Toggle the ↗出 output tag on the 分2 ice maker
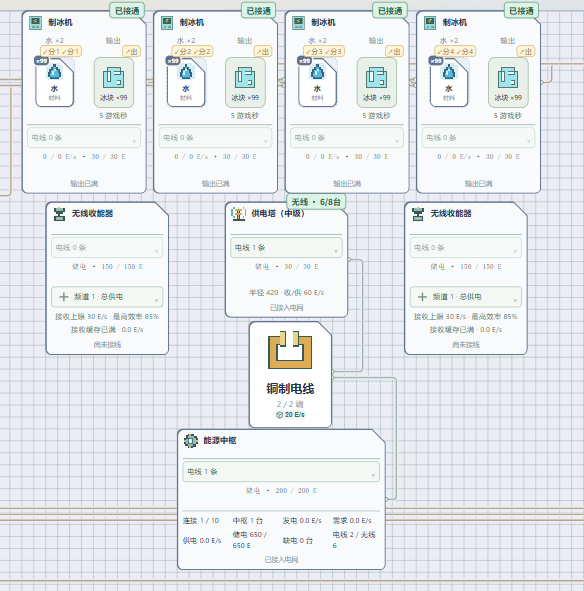 tap(263, 51)
